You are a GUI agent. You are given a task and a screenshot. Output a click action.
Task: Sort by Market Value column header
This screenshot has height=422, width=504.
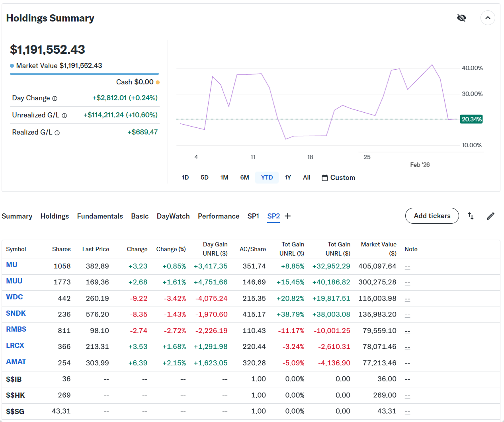pyautogui.click(x=378, y=249)
